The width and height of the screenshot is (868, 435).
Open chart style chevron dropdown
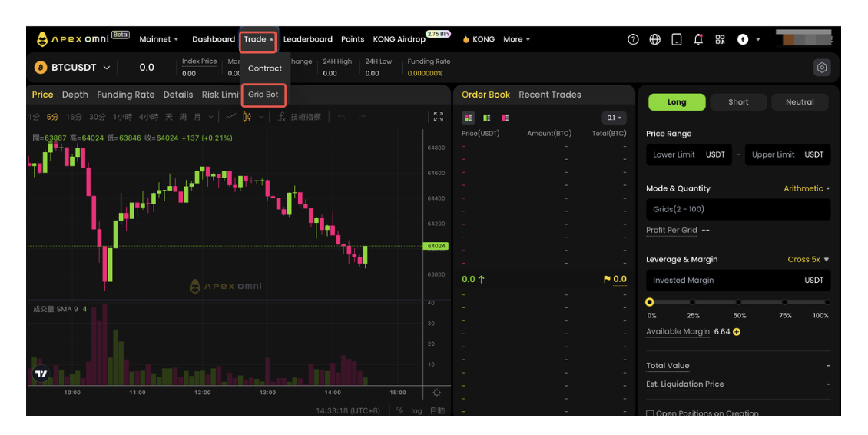(x=261, y=117)
